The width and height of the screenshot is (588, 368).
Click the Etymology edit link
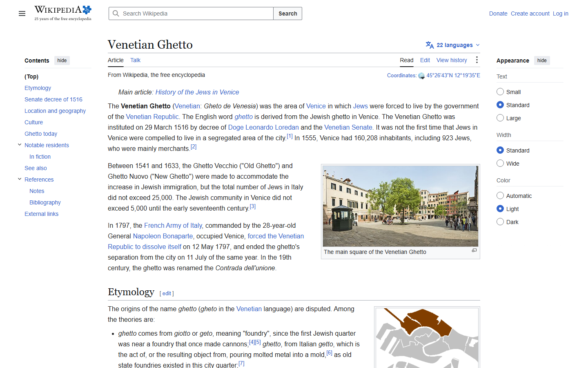167,293
